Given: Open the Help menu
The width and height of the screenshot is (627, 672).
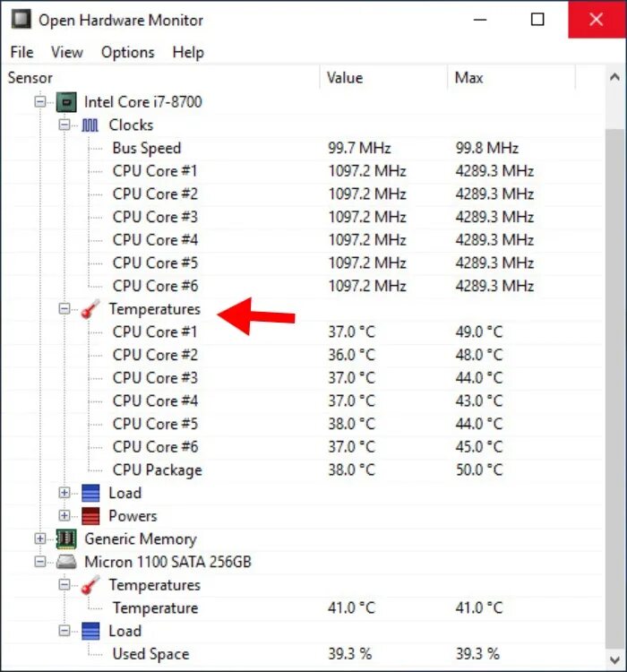Looking at the screenshot, I should point(188,52).
